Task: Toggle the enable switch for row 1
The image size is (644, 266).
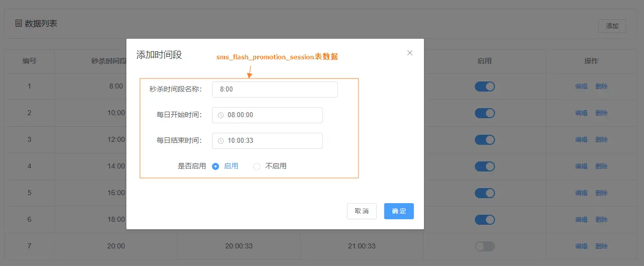Action: pyautogui.click(x=485, y=86)
